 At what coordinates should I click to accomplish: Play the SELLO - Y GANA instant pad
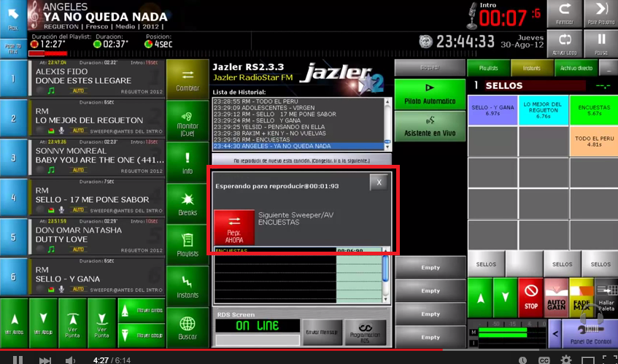pos(493,110)
